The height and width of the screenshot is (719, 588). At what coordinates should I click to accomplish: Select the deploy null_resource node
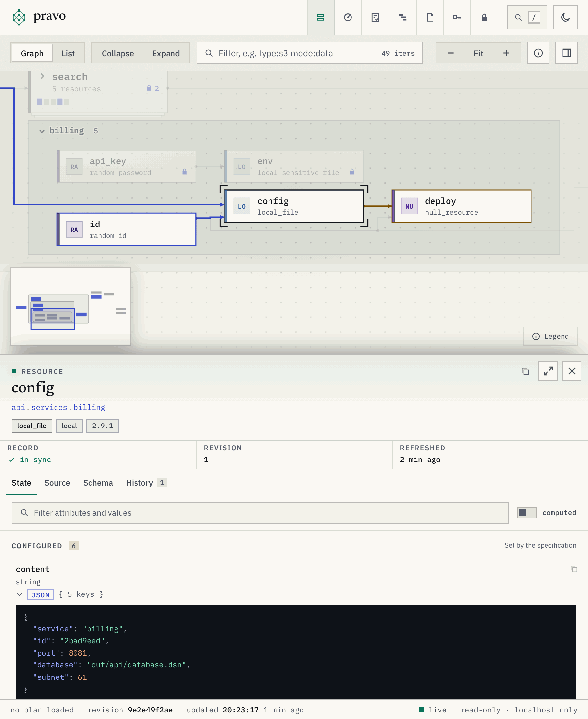[x=461, y=206]
